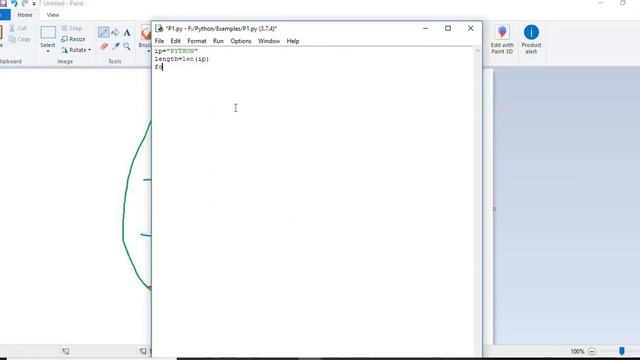Click the line 'length=len(ip)' in editor

182,59
